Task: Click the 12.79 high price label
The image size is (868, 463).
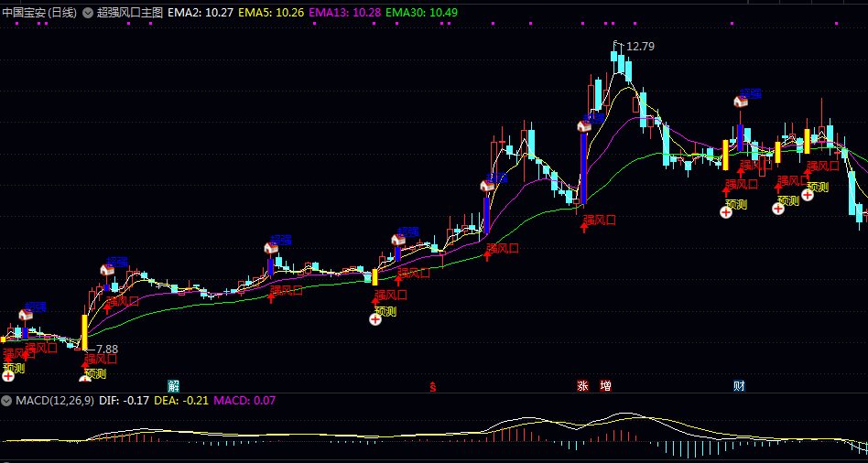Action: click(641, 47)
